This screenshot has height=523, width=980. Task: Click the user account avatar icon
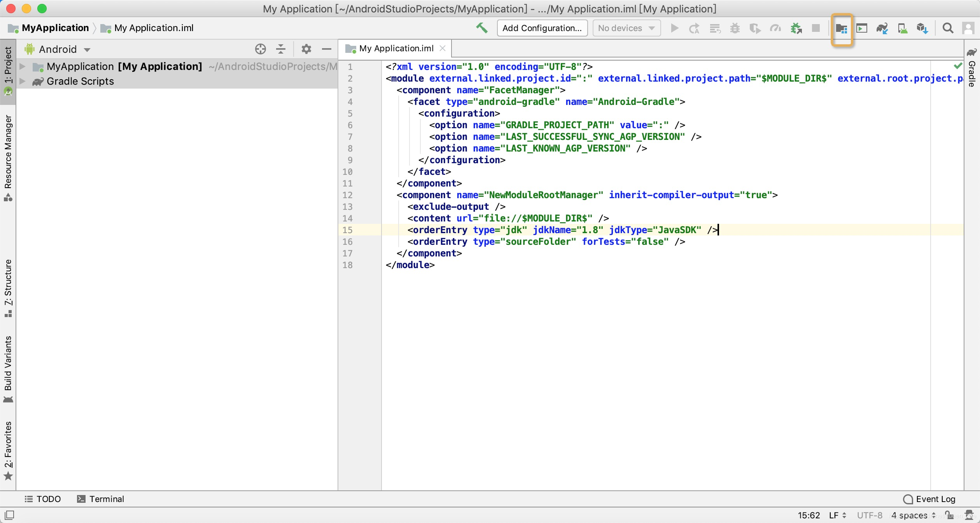click(x=968, y=28)
